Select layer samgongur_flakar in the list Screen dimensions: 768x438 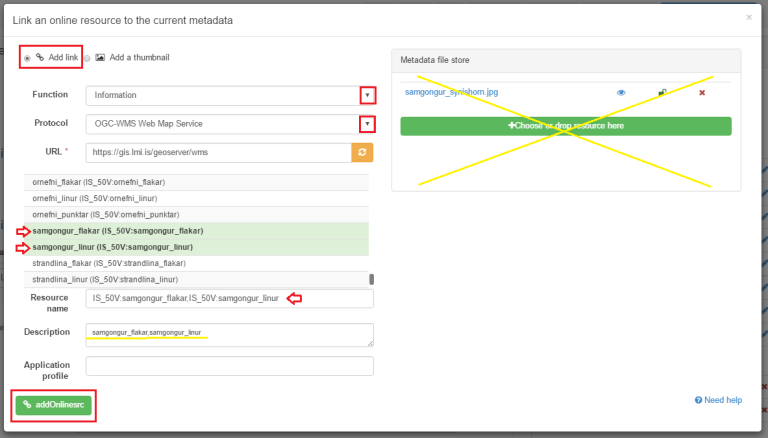coord(112,231)
